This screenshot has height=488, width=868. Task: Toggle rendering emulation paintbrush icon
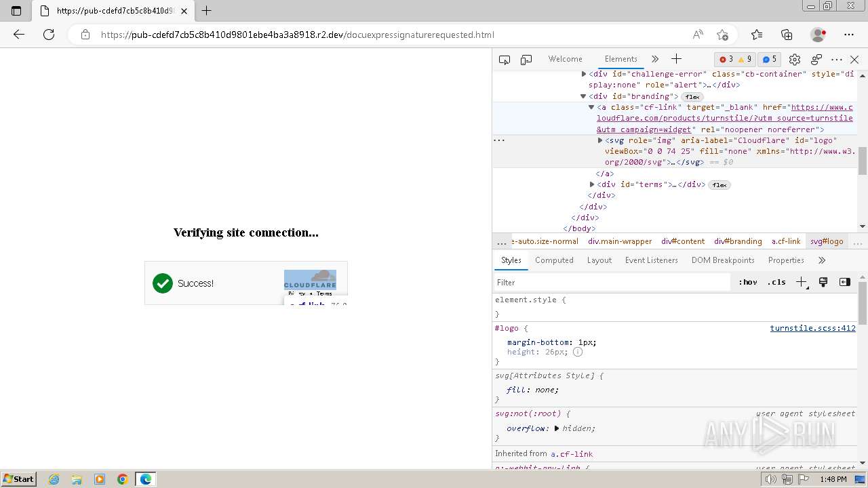823,282
